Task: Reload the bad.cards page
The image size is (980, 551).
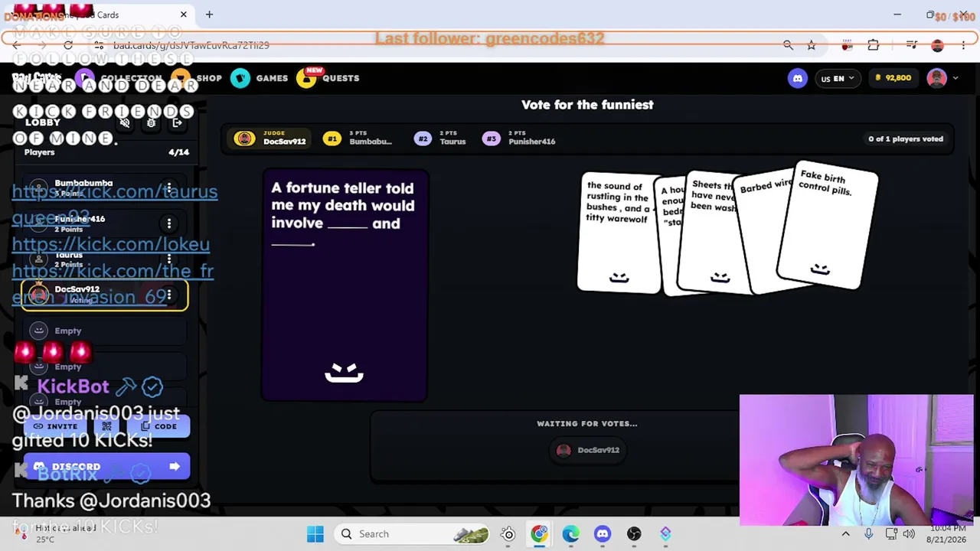Action: (68, 45)
